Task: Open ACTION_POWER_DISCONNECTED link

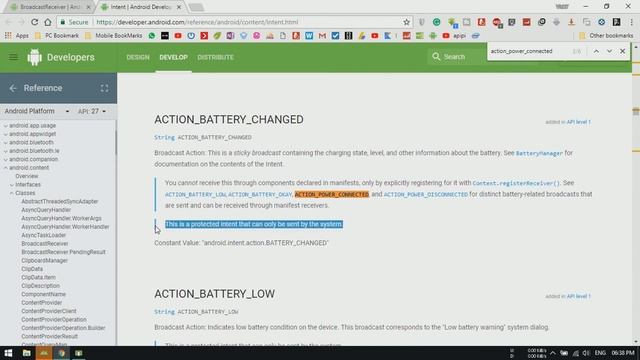Action: tap(426, 195)
